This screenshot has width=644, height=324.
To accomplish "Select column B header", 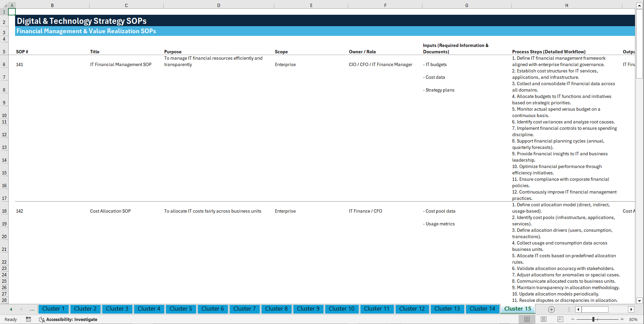I will 52,5.
